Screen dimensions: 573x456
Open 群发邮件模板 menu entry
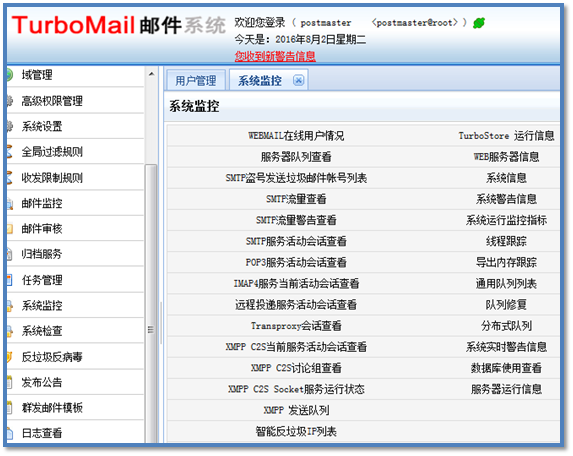52,407
